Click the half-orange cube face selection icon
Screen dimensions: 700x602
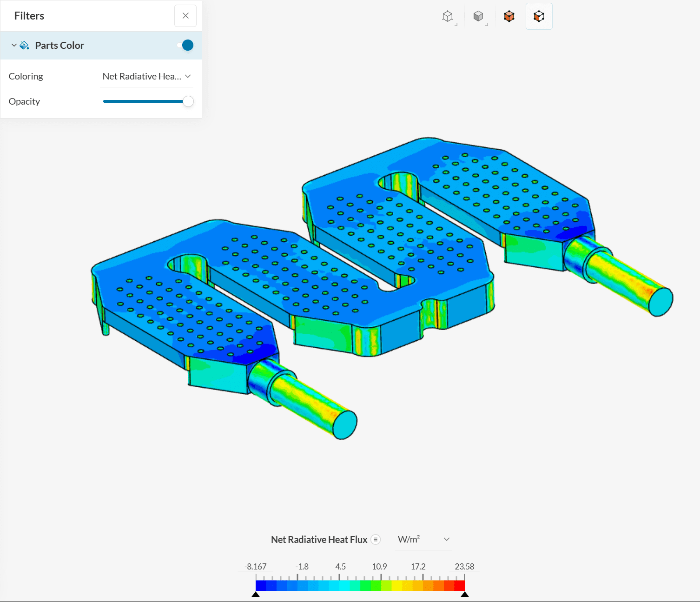[x=539, y=17]
